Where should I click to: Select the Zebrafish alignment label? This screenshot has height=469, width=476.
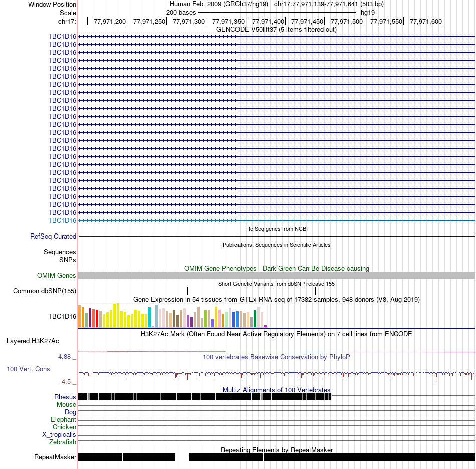[x=63, y=442]
